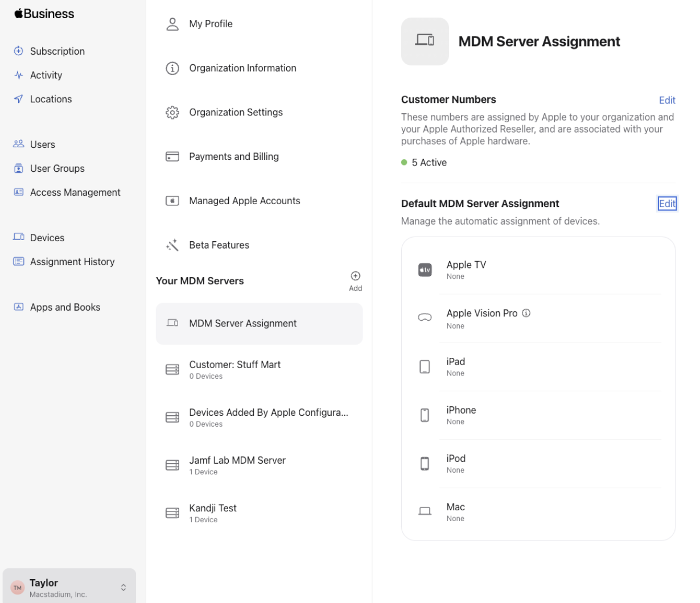Click the TM avatar badge

[18, 588]
